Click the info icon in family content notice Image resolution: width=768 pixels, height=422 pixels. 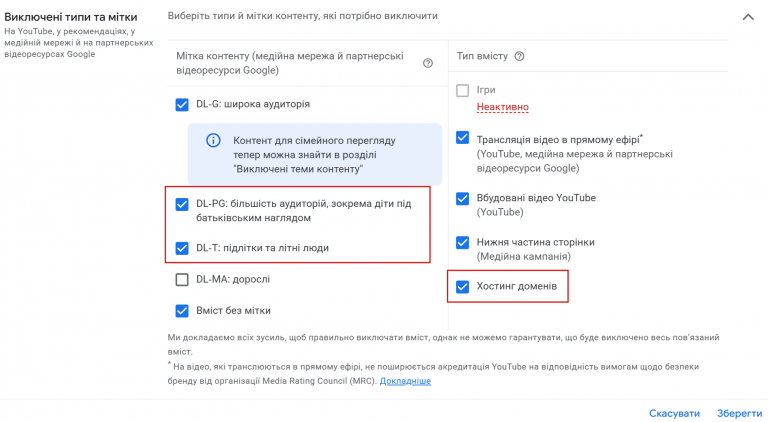pos(213,141)
